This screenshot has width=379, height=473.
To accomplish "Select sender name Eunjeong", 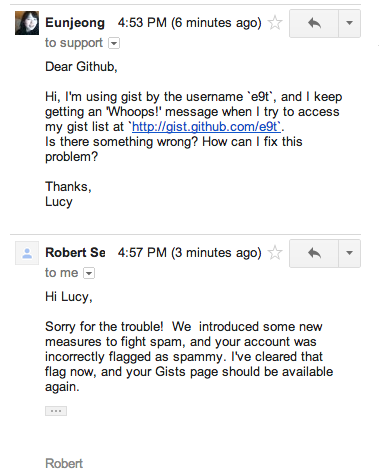I will [x=75, y=23].
